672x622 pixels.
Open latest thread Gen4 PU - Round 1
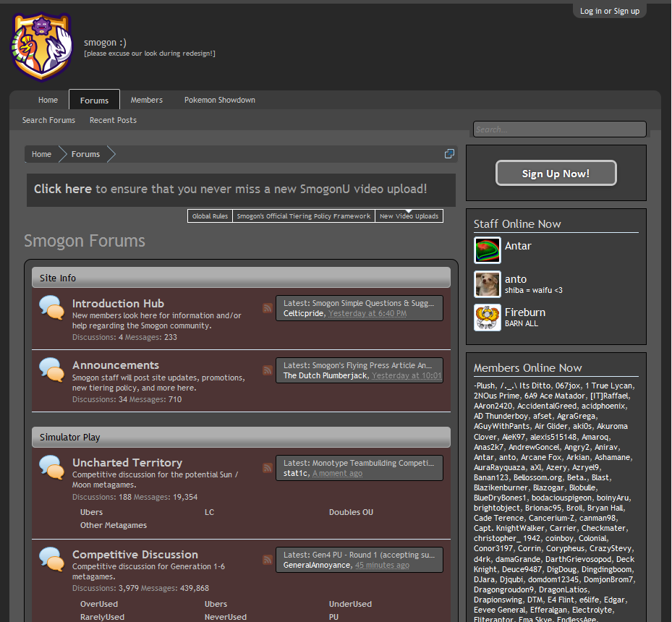373,555
